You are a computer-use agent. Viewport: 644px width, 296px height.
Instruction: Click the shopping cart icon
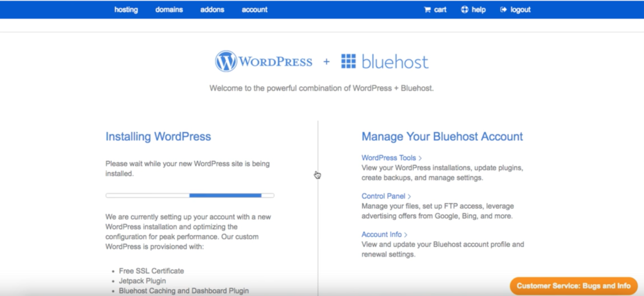pos(427,10)
